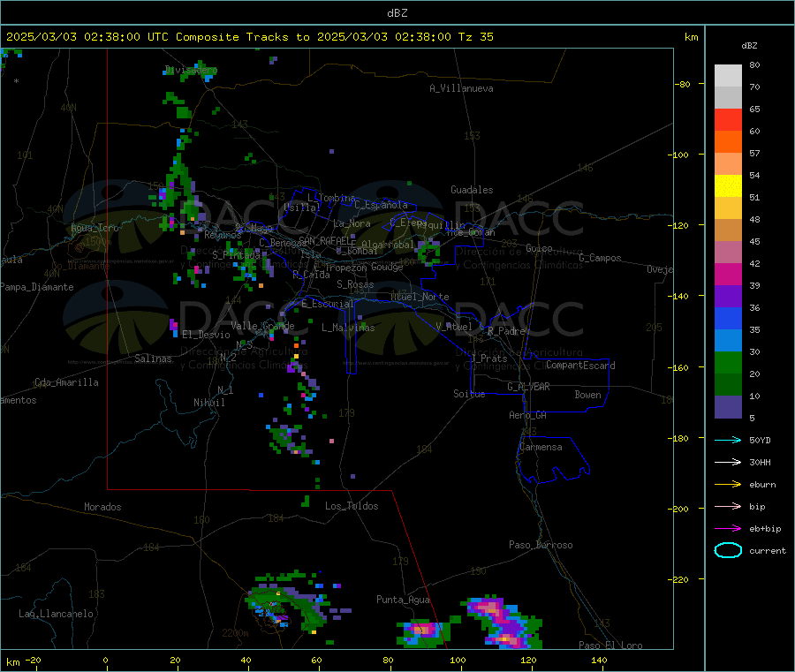795x672 pixels.
Task: Click the 60 dBZ orange color swatch
Action: [728, 142]
